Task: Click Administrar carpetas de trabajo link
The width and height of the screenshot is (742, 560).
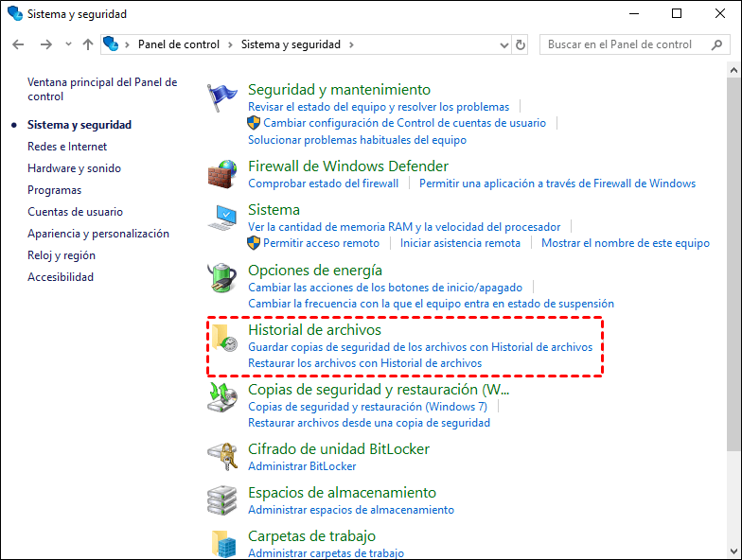Action: coord(326,552)
